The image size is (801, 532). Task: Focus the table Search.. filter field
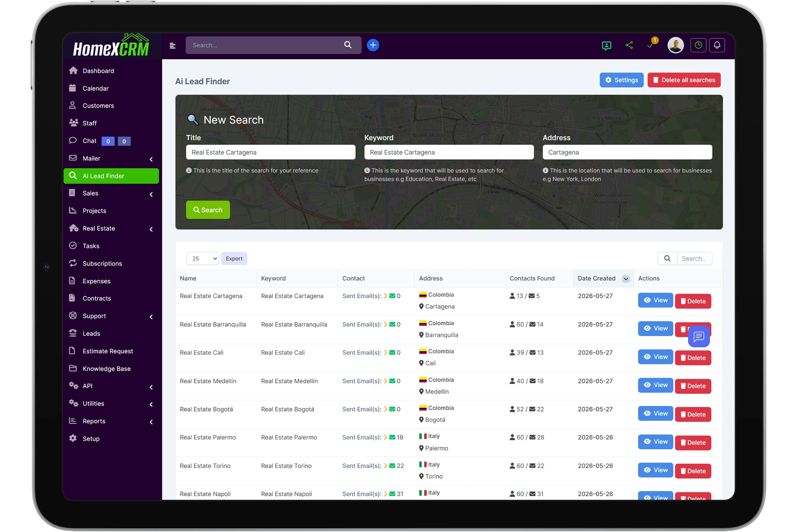point(694,258)
